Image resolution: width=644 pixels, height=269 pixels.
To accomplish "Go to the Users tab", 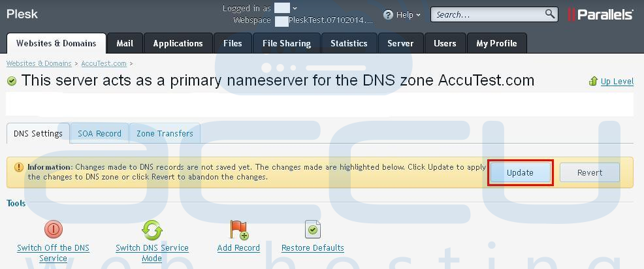I will pos(445,43).
